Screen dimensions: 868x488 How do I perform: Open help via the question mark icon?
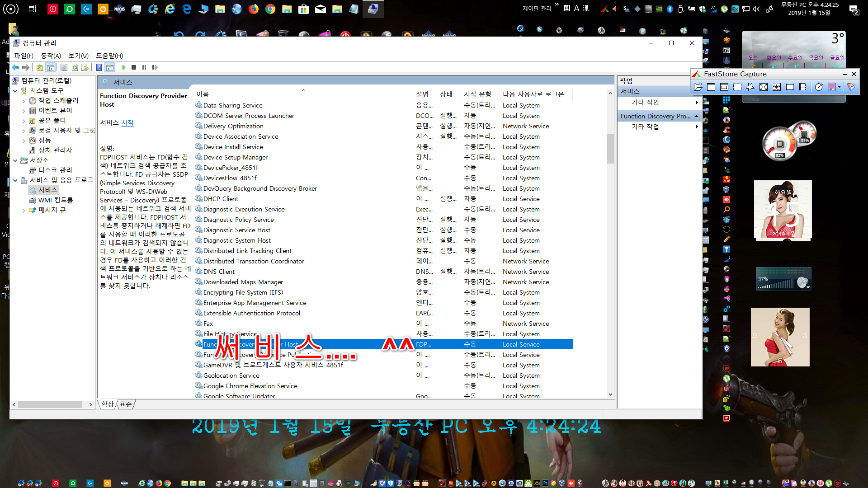[x=99, y=67]
